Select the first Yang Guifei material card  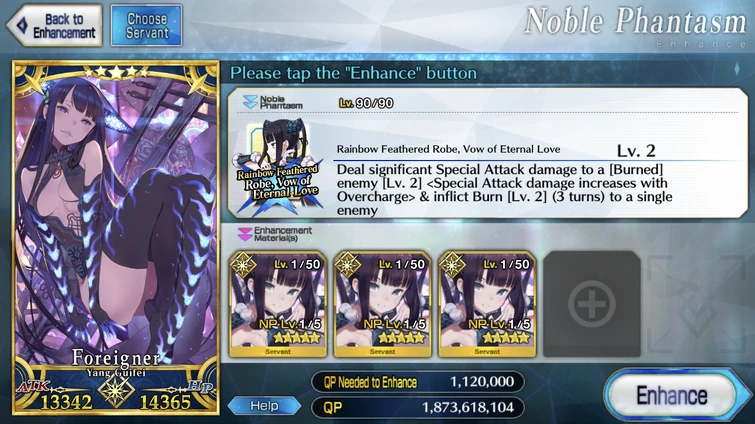278,304
